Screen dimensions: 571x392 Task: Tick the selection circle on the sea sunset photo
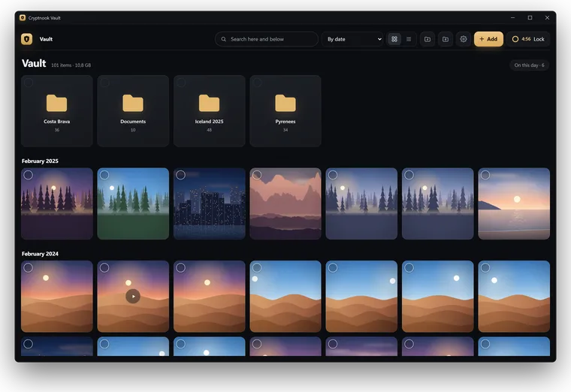pyautogui.click(x=485, y=175)
